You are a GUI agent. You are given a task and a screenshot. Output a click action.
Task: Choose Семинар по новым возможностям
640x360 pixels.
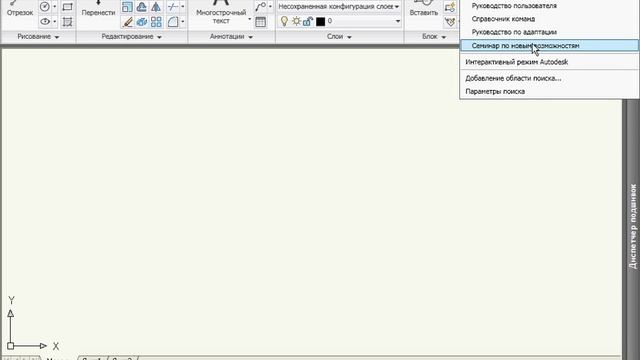coord(549,46)
